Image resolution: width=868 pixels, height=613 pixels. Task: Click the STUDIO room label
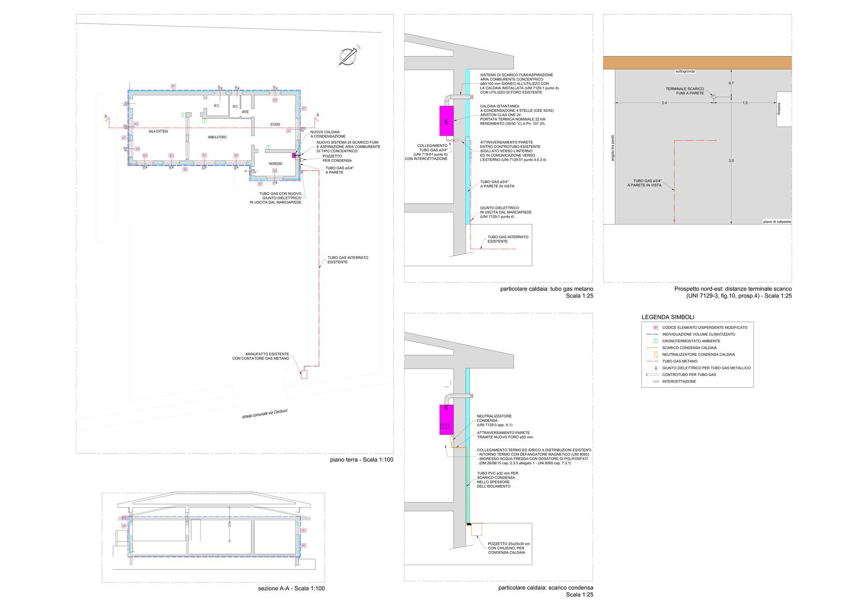click(x=275, y=124)
